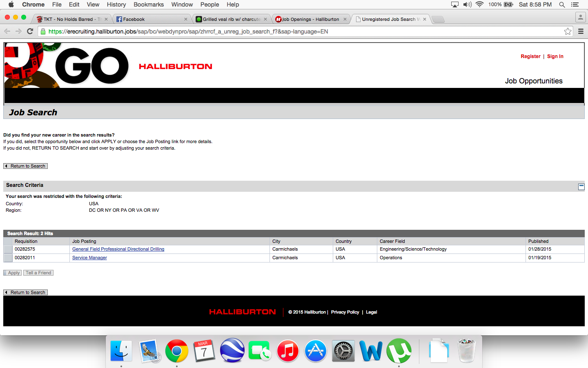Launch iTunes music app

pos(287,351)
